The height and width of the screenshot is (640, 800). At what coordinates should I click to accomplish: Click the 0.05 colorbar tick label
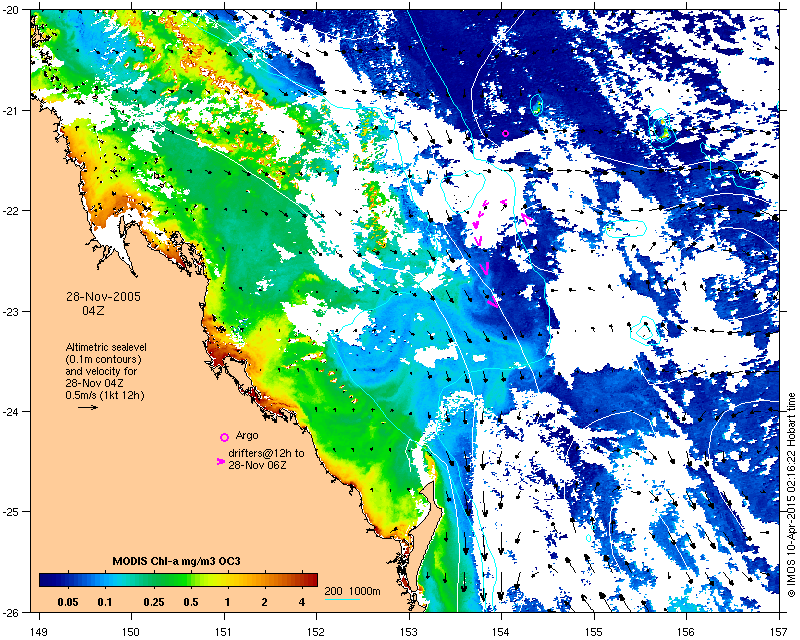pyautogui.click(x=67, y=602)
